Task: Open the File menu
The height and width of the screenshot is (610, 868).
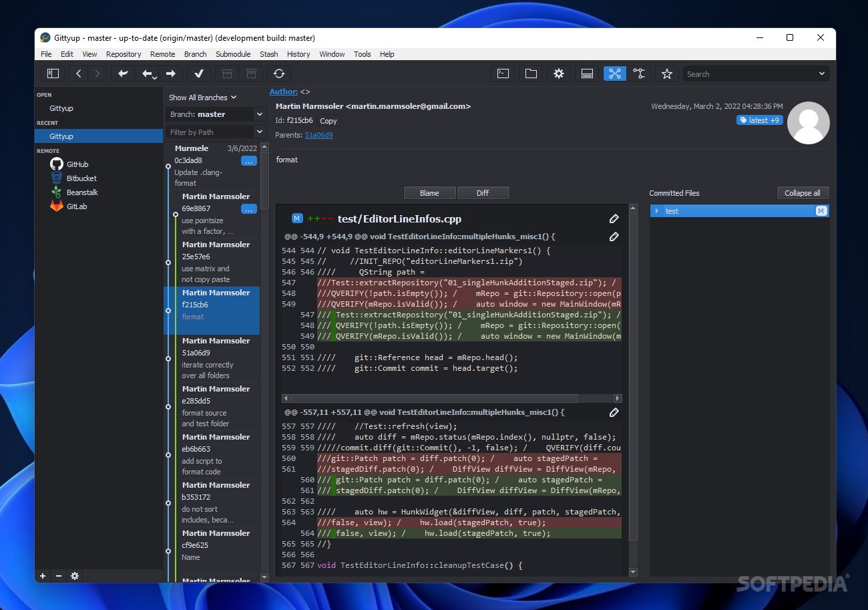Action: click(46, 54)
